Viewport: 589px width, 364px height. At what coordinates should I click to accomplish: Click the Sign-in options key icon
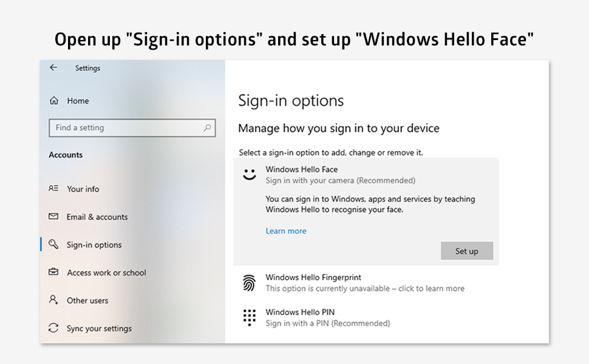click(x=55, y=244)
